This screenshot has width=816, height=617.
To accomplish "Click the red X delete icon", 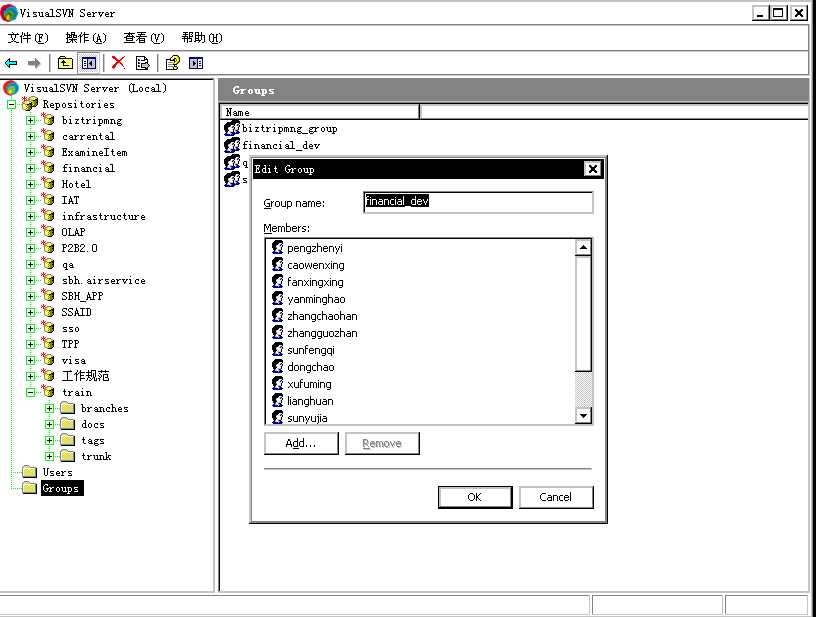I will (119, 63).
